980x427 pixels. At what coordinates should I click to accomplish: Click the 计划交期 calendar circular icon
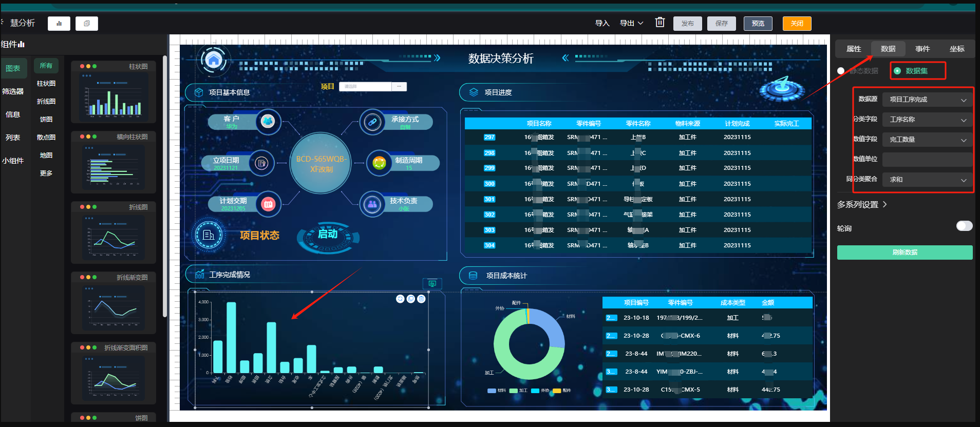(268, 204)
